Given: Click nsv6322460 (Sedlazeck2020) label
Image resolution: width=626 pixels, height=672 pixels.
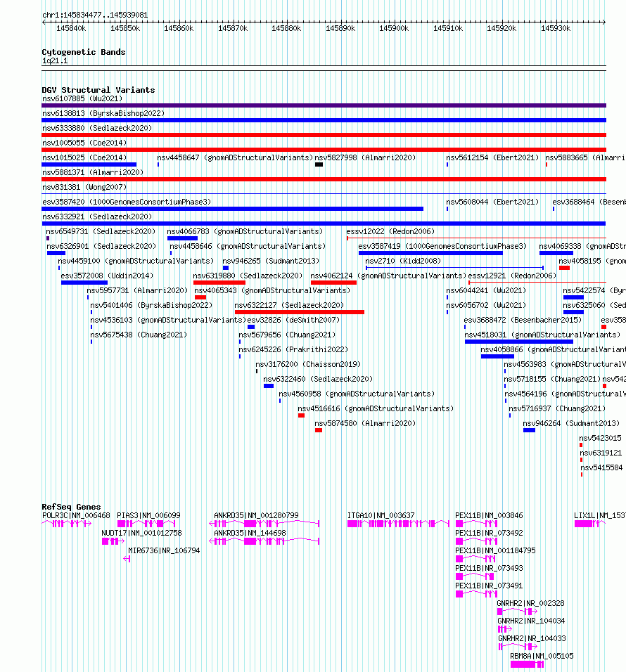Looking at the screenshot, I should 318,380.
